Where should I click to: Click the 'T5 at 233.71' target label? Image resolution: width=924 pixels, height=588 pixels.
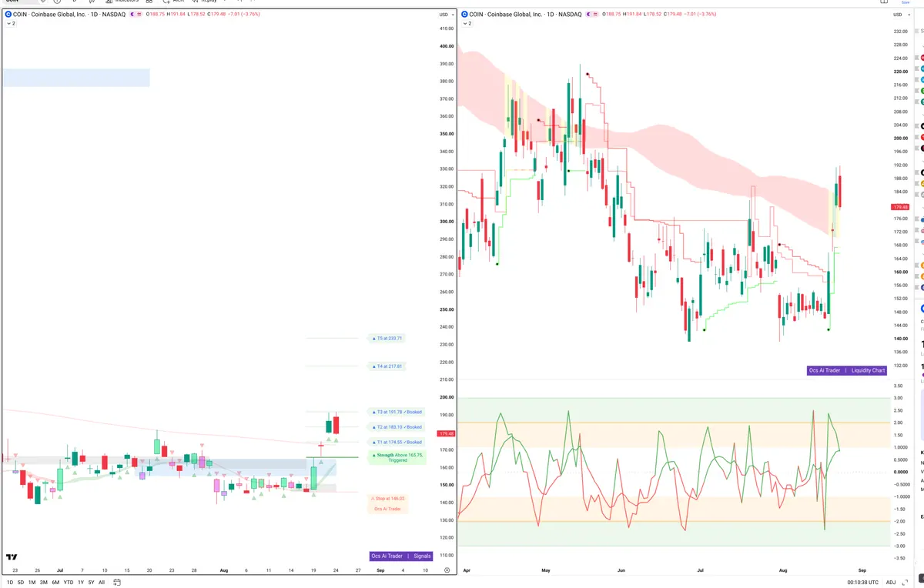point(387,338)
